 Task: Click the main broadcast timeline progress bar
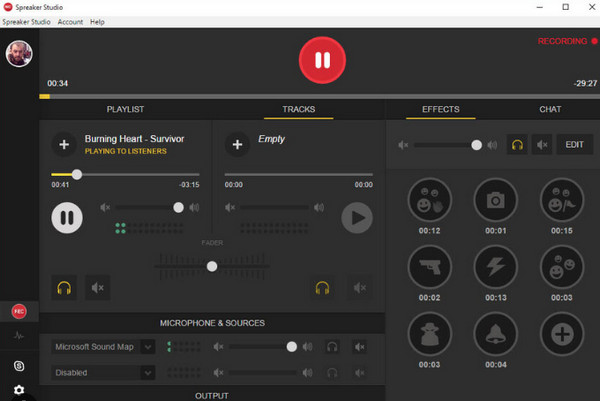tap(320, 96)
